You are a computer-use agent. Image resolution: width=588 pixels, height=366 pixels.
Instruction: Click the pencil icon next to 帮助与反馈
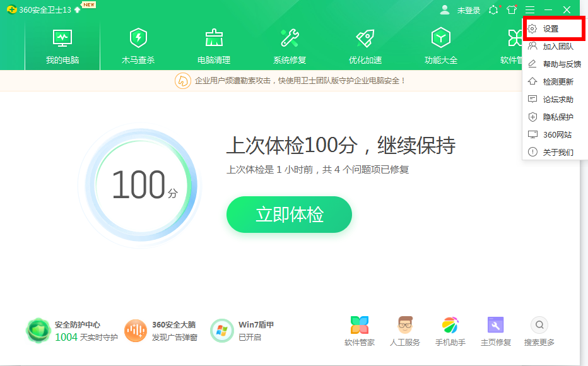pyautogui.click(x=532, y=64)
